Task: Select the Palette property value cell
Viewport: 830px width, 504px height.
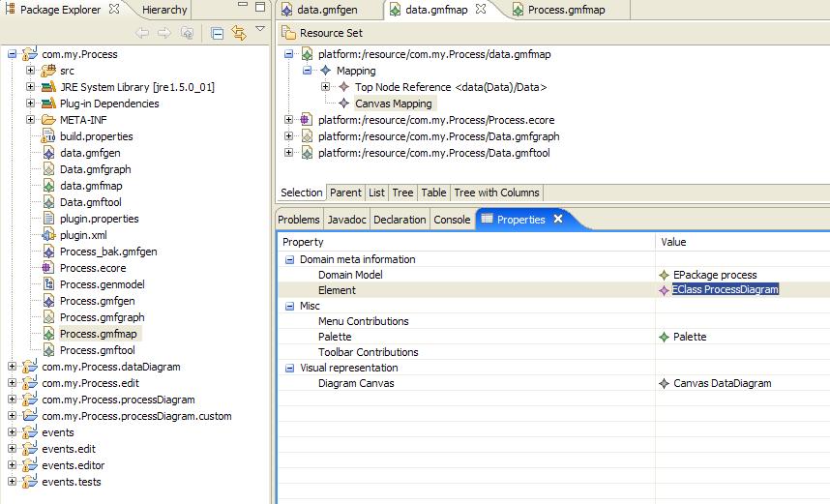Action: tap(740, 337)
